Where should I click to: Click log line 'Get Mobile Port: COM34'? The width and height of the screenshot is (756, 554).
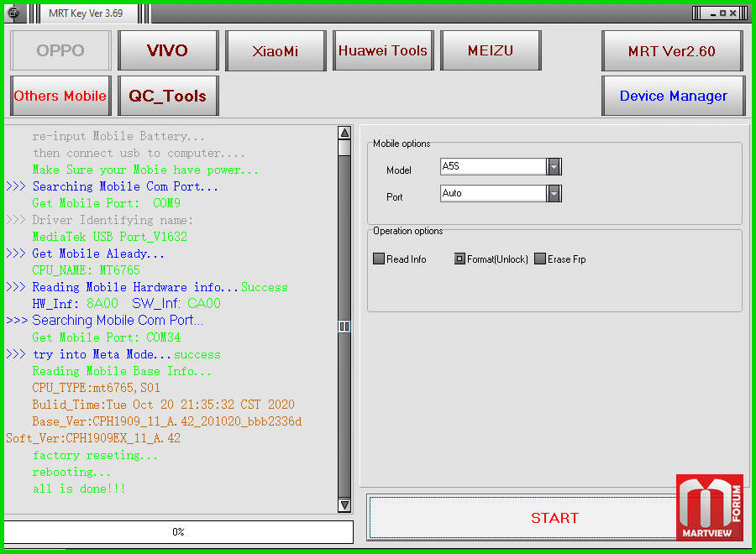point(106,337)
